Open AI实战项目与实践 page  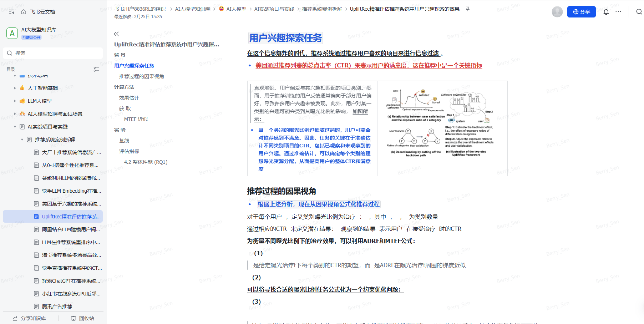pos(48,127)
